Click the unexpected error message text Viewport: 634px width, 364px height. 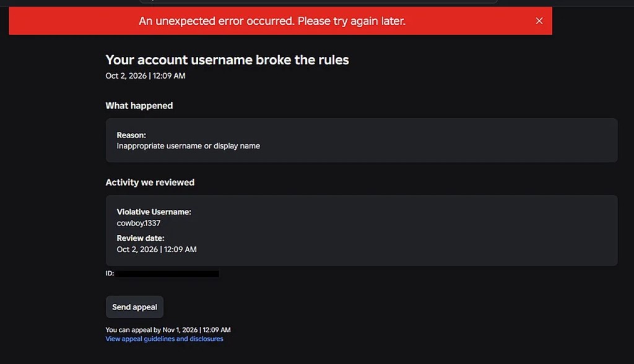272,21
